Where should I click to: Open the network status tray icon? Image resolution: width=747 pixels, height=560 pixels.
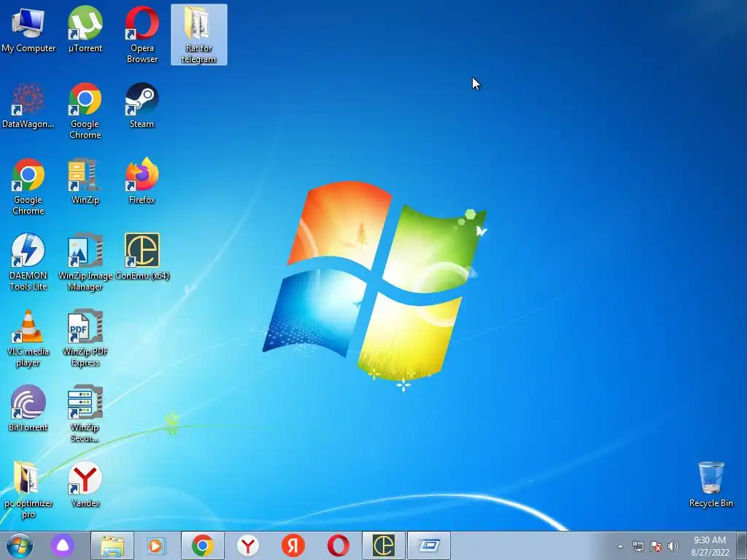(x=638, y=546)
